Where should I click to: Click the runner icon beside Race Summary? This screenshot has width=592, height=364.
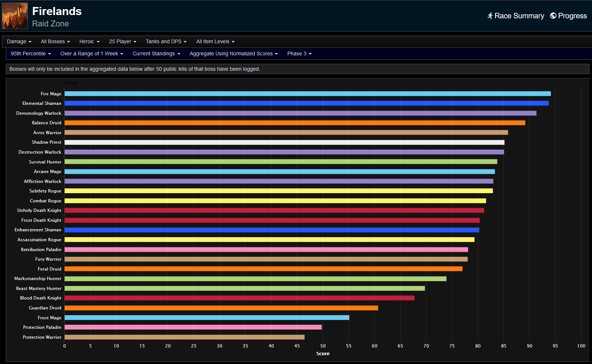(489, 16)
